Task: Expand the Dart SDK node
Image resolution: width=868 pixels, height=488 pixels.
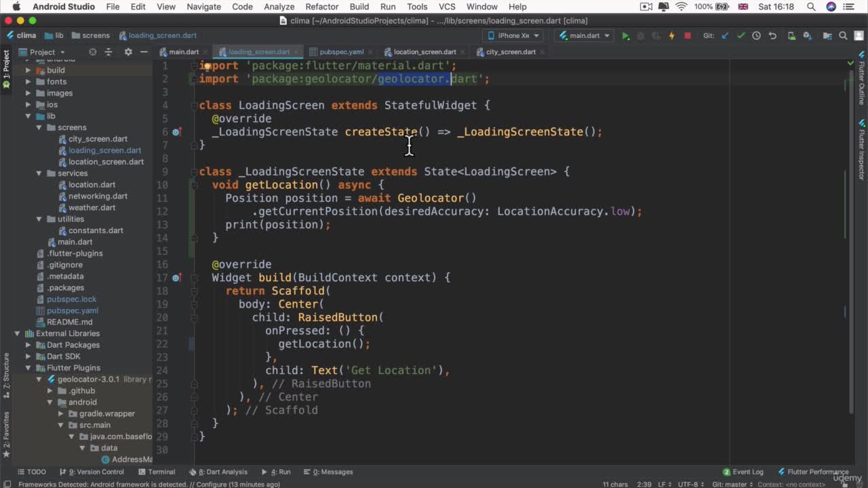Action: pos(28,357)
